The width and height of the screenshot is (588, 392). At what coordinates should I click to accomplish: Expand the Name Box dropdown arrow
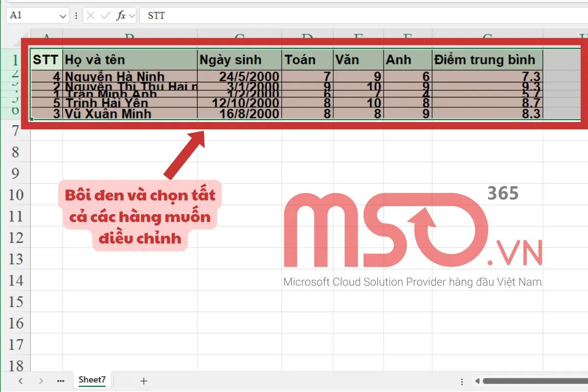tap(63, 16)
